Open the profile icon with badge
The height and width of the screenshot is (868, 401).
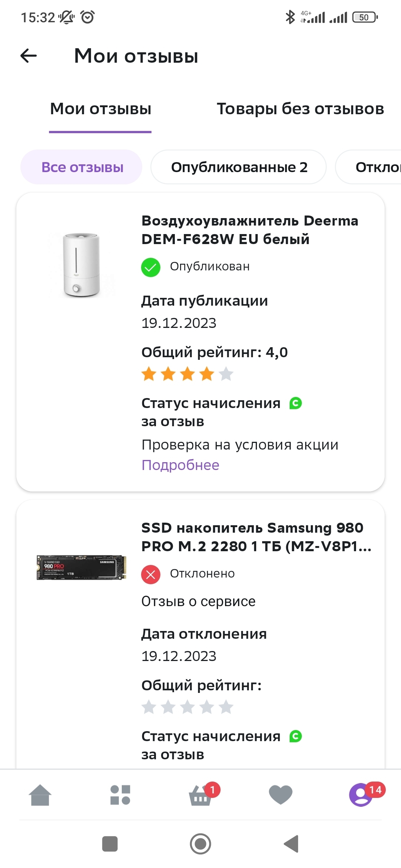[x=361, y=795]
